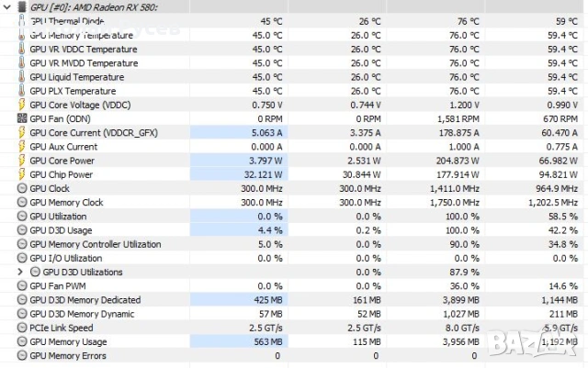Select the 'GPU Chip Power' label
The width and height of the screenshot is (588, 368).
62,174
